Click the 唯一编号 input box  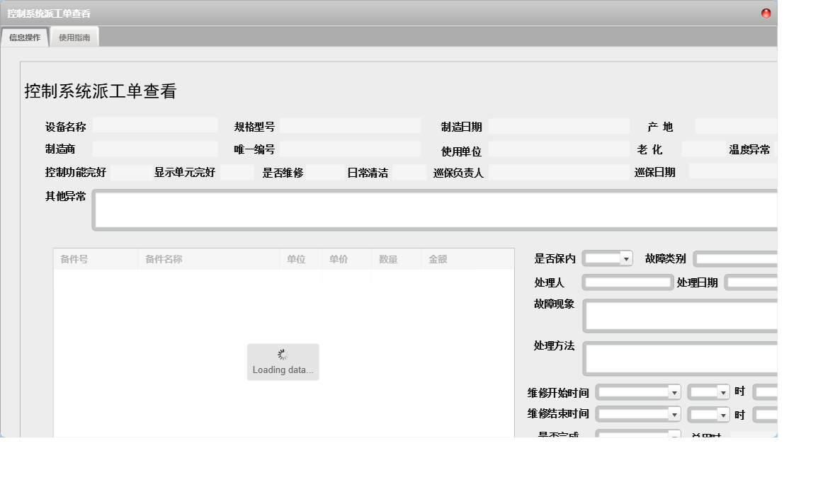(x=349, y=149)
